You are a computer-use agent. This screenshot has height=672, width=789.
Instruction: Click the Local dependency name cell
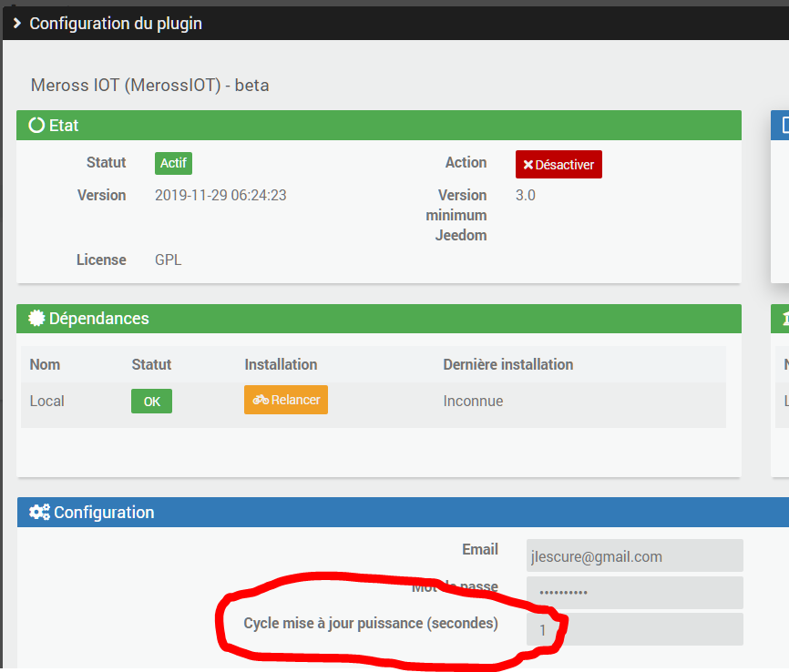point(46,401)
